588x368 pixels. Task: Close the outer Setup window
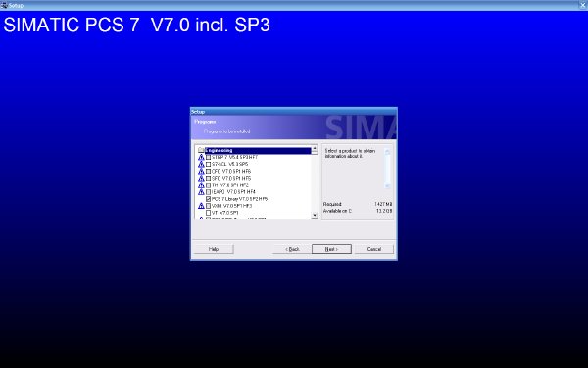(x=583, y=5)
